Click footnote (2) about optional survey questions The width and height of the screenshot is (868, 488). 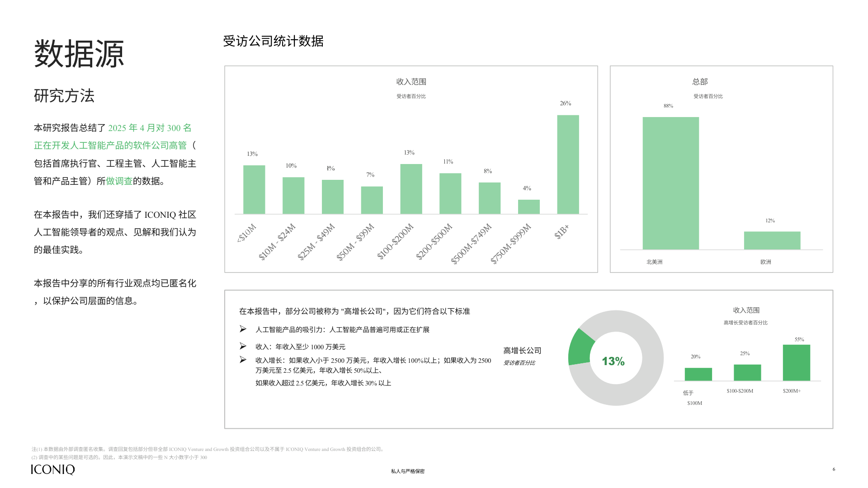119,457
